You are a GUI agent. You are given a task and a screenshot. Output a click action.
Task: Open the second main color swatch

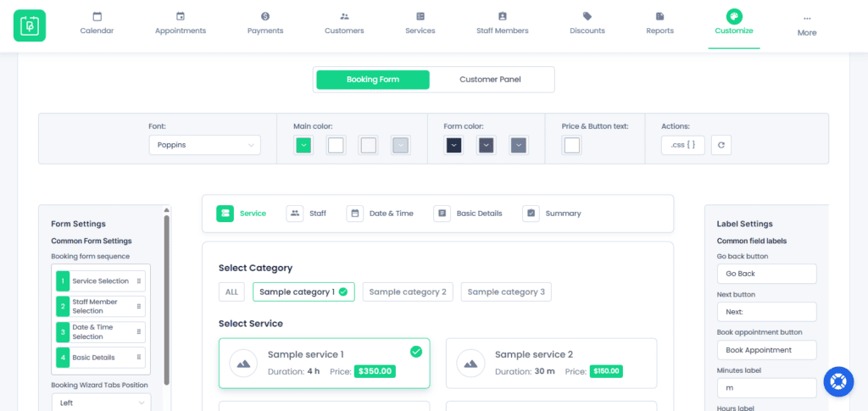(x=336, y=146)
